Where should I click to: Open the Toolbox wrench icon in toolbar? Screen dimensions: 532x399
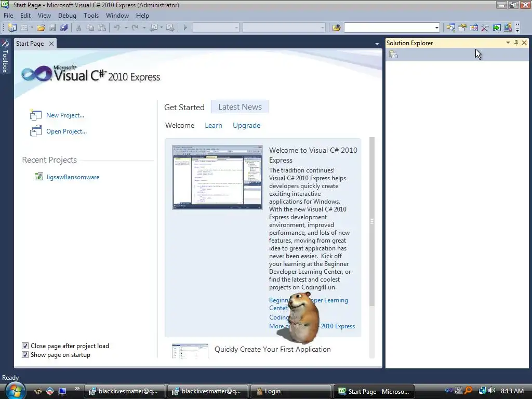485,28
